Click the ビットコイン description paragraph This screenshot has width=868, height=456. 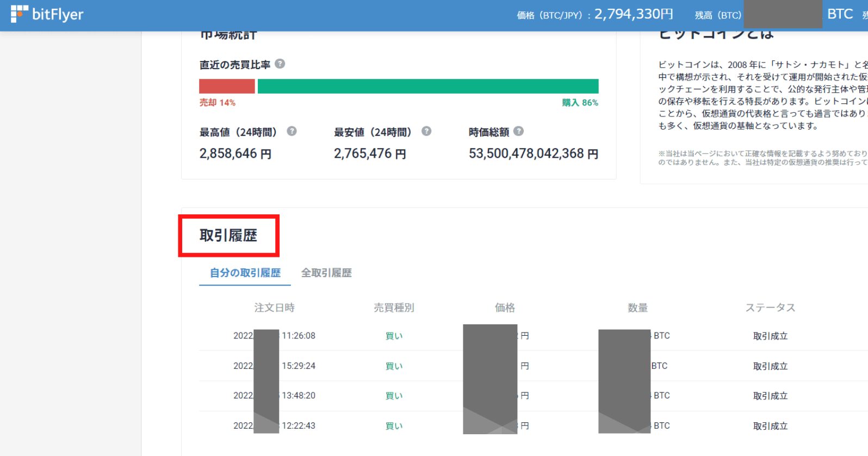762,95
